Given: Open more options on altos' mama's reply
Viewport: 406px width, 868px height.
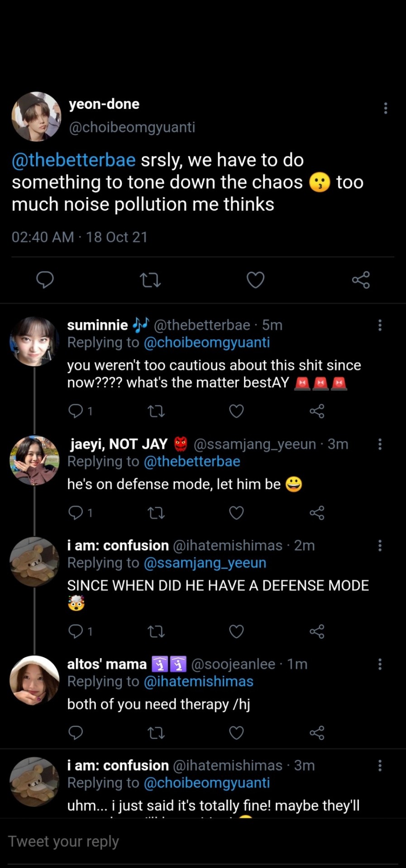Looking at the screenshot, I should (380, 664).
